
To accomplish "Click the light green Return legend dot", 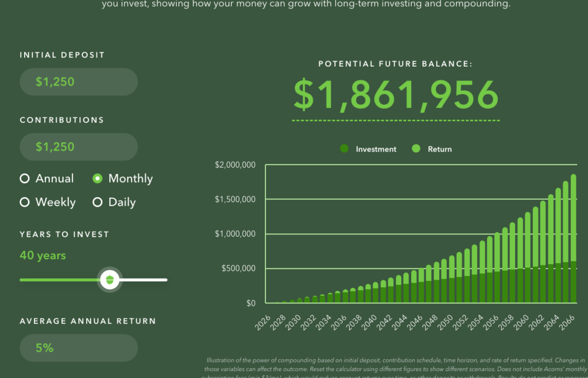I will 416,149.
